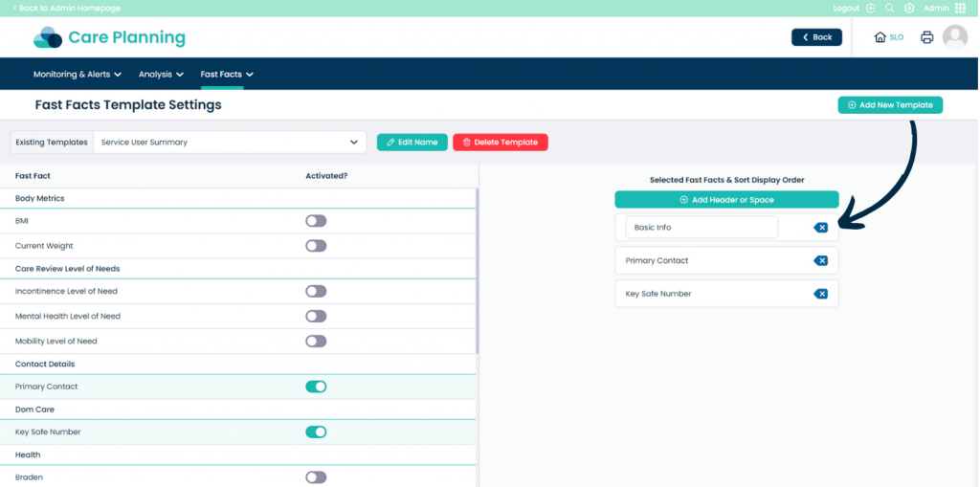Disable the Key Safe Number toggle
The image size is (980, 487).
tap(316, 432)
